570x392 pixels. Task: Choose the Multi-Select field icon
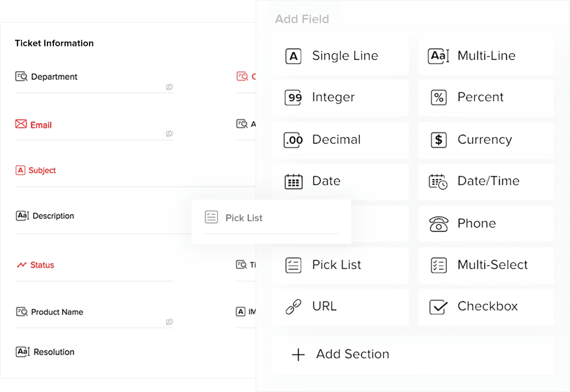click(438, 265)
